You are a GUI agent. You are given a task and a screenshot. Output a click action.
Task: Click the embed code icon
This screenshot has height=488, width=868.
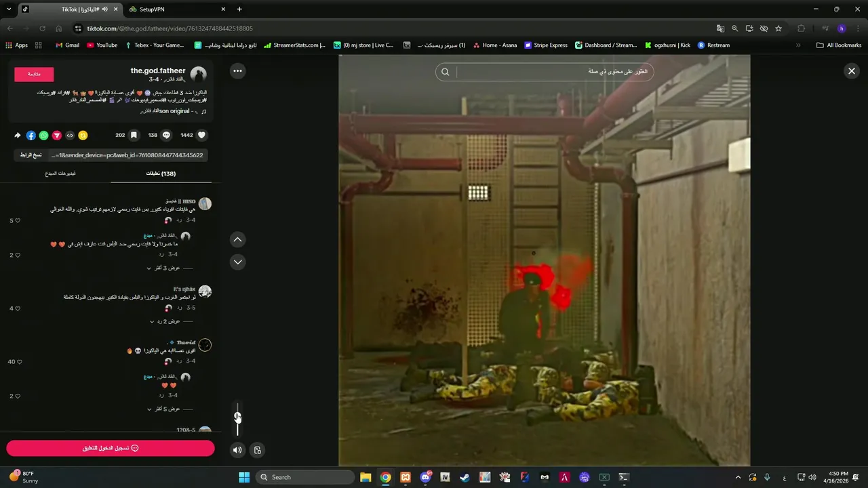70,136
